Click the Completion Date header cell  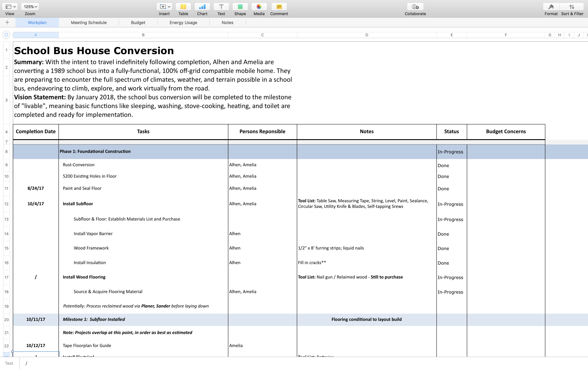(x=36, y=132)
